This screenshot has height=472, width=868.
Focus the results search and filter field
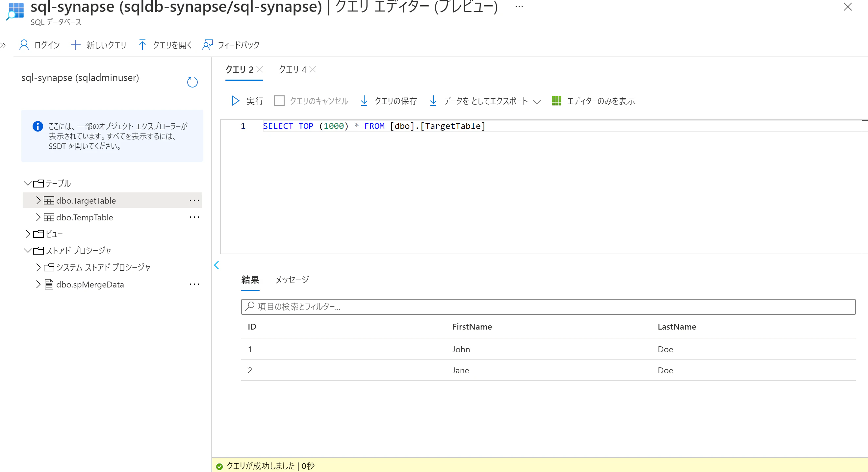[x=548, y=307]
